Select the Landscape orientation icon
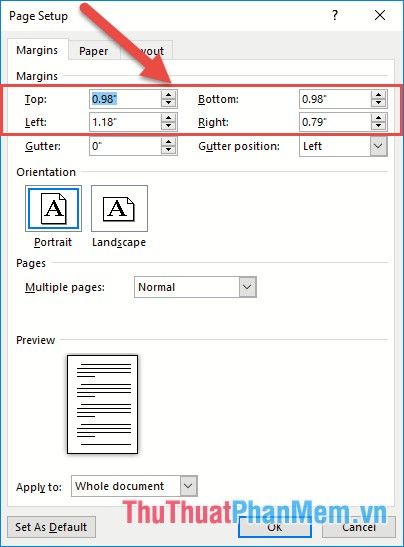 tap(119, 209)
